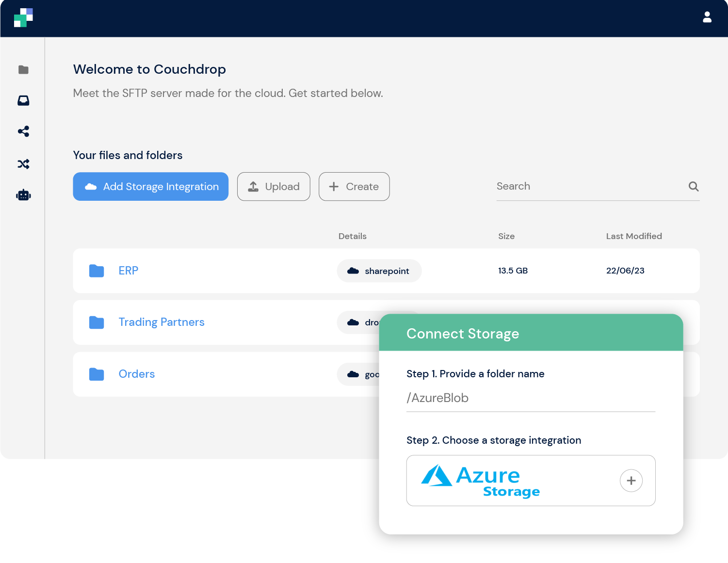This screenshot has width=728, height=563.
Task: Click the ERP row folder icon
Action: 97,271
